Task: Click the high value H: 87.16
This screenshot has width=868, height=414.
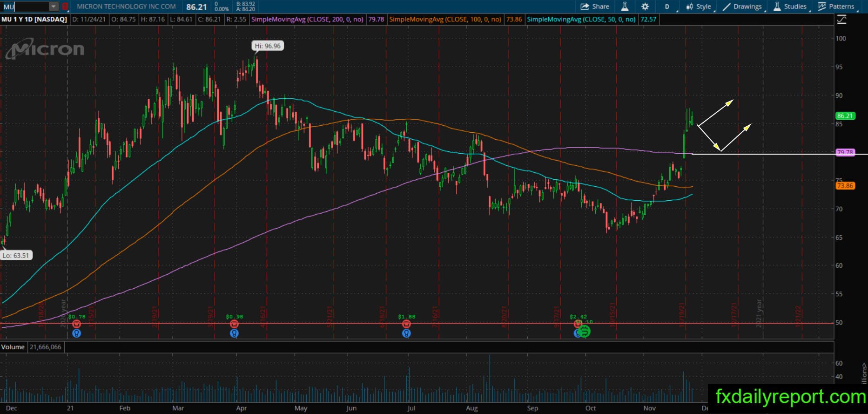Action: (x=153, y=20)
